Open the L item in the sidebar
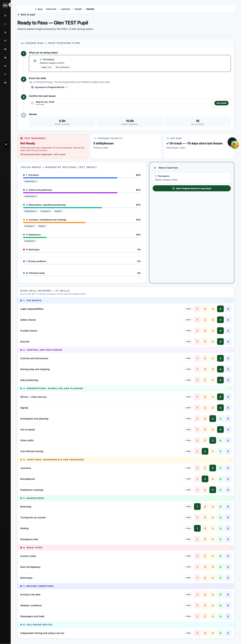The height and width of the screenshot is (644, 241). point(5,24)
